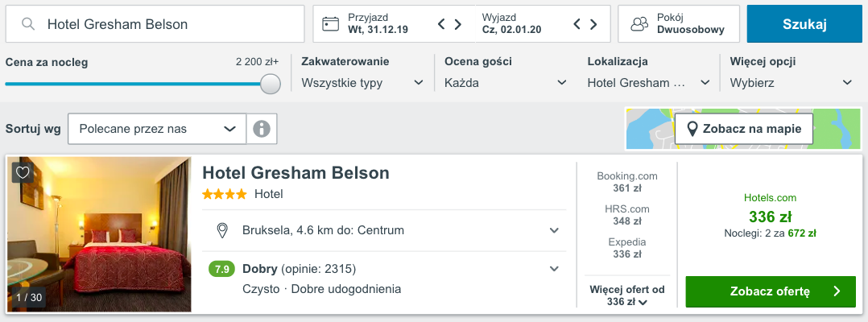Viewport: 868px width, 322px height.
Task: Expand the guest rating reviews section
Action: click(554, 269)
